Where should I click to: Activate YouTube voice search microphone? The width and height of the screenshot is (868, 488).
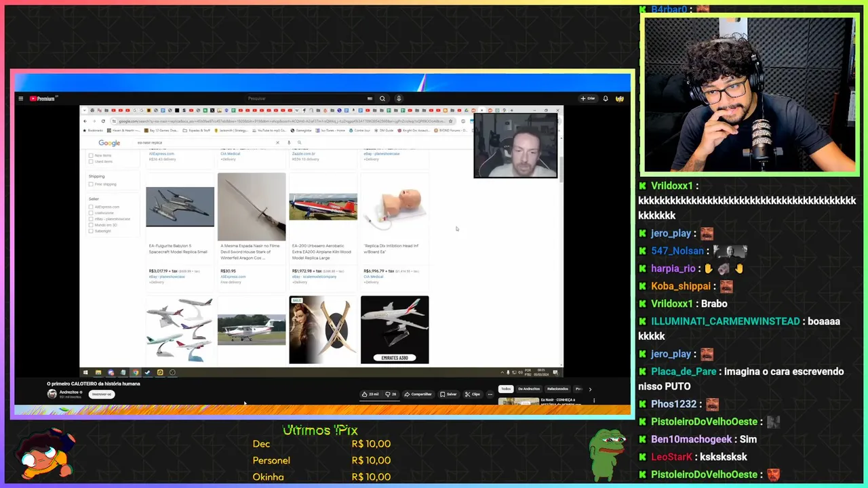(x=399, y=98)
